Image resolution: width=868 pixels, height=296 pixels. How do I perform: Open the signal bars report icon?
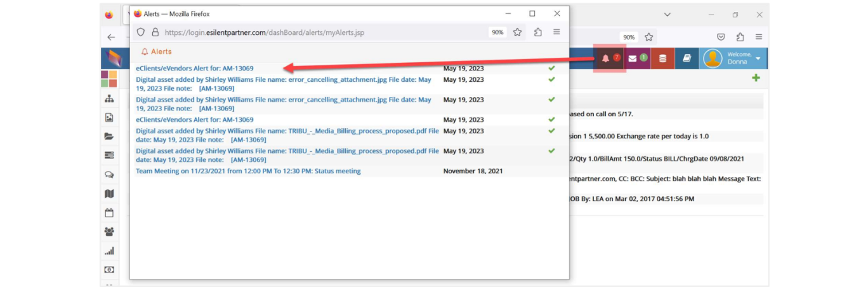click(x=109, y=251)
